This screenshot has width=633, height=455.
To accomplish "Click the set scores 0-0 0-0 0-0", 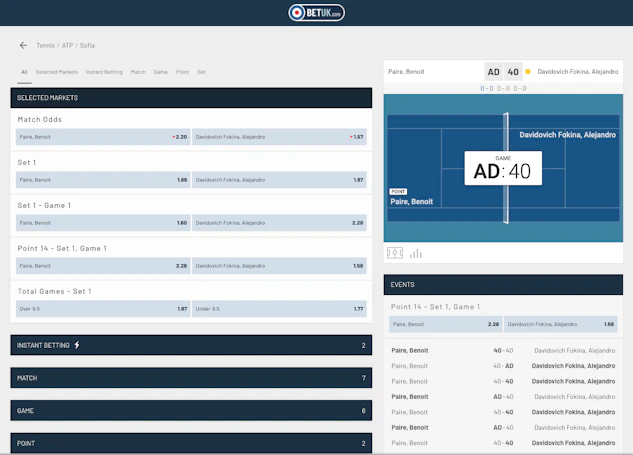I will click(503, 88).
